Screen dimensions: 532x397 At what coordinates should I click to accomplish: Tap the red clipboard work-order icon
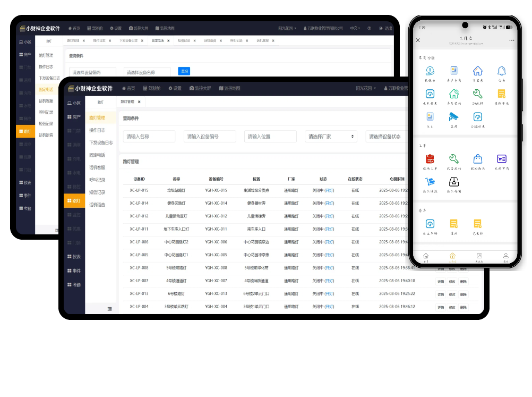point(430,159)
